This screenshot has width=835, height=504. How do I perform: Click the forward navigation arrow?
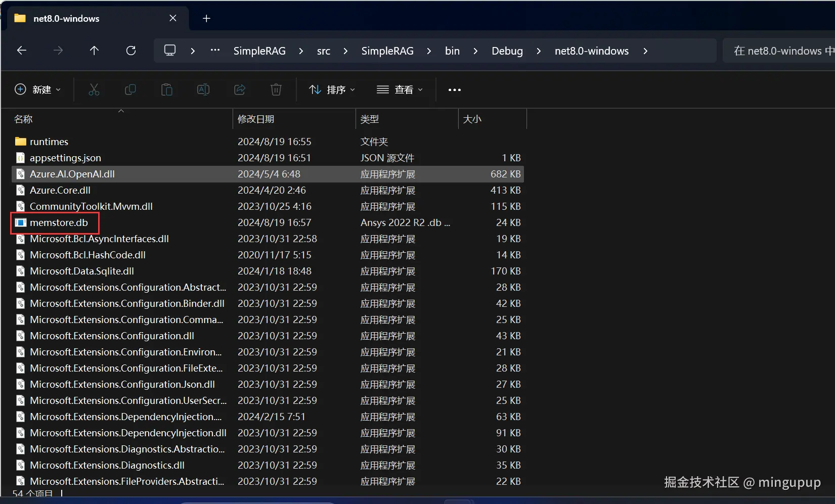pos(58,51)
